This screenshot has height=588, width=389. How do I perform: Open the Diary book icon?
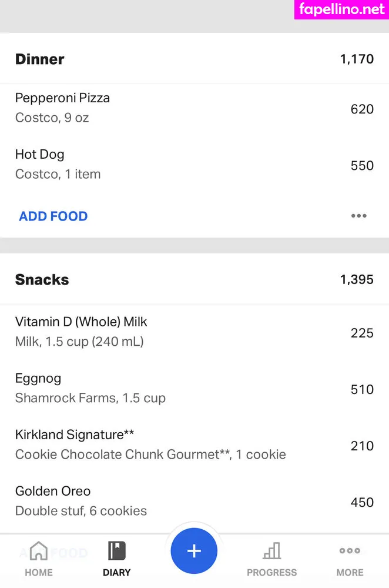116,551
